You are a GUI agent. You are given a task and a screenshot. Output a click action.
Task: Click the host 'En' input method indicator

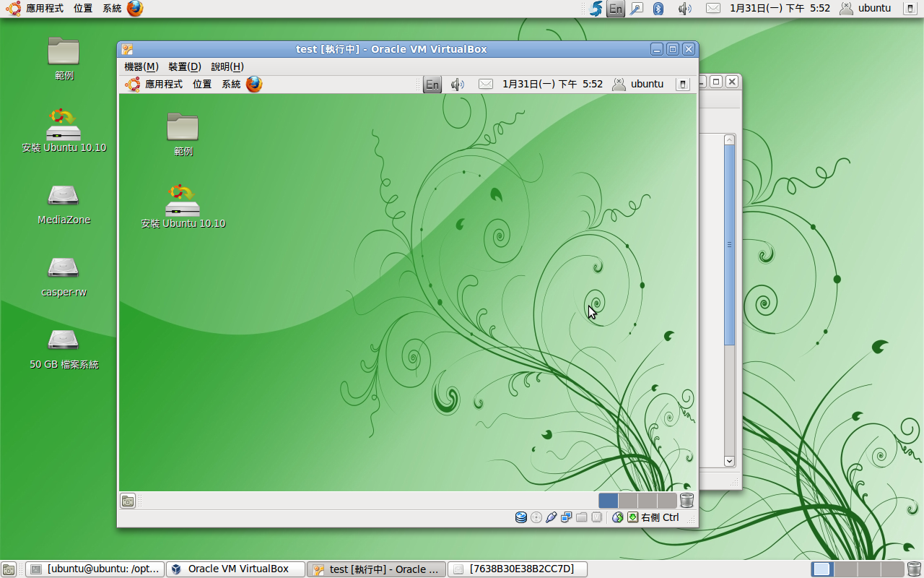[x=616, y=9]
